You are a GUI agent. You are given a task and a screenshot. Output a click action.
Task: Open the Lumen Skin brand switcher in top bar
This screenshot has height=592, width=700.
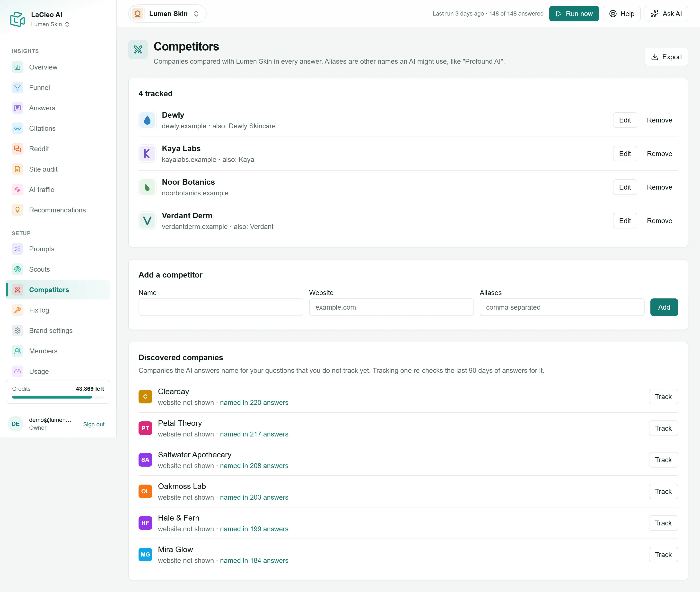(167, 14)
